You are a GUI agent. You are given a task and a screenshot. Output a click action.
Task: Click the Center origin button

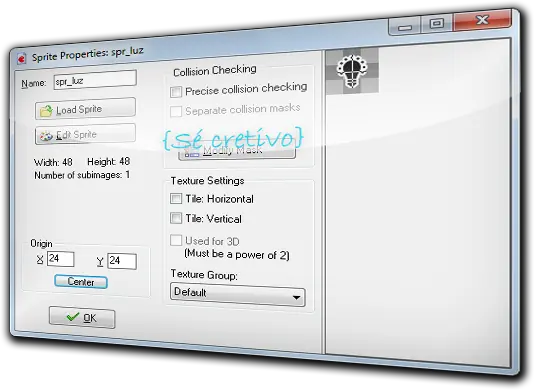tap(81, 282)
